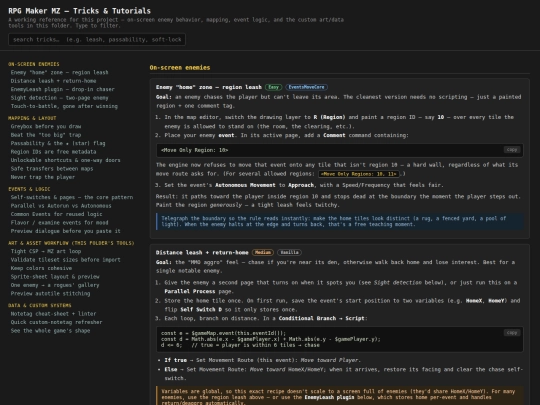Select 'Greybox before you draw' in sidebar
The image size is (540, 405).
click(46, 126)
